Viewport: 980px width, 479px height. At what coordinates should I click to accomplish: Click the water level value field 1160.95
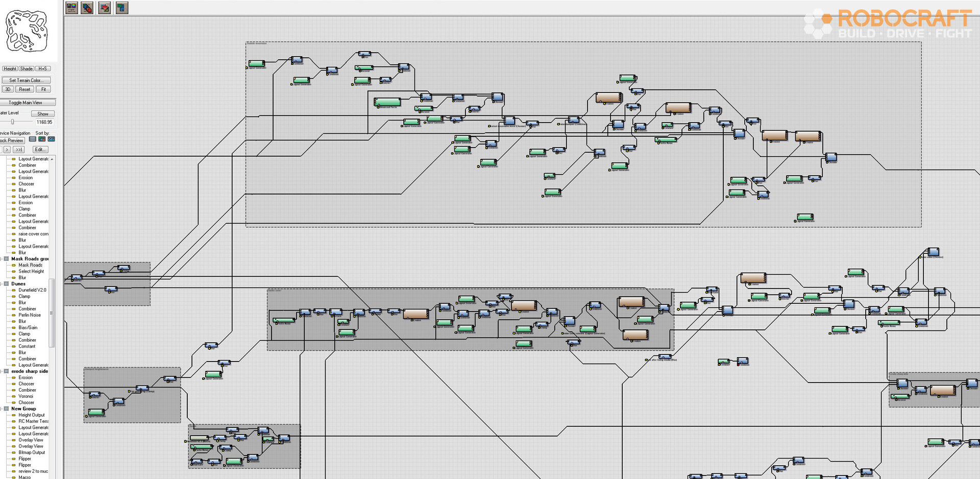(x=44, y=122)
